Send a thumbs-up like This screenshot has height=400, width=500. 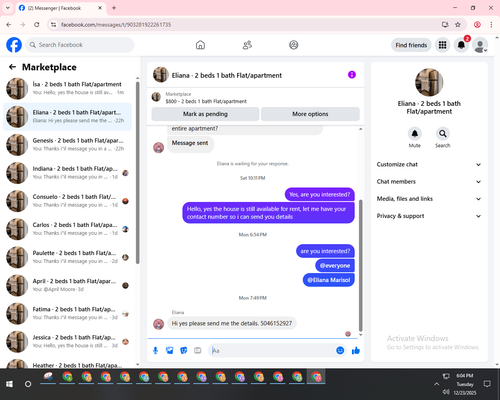click(356, 350)
